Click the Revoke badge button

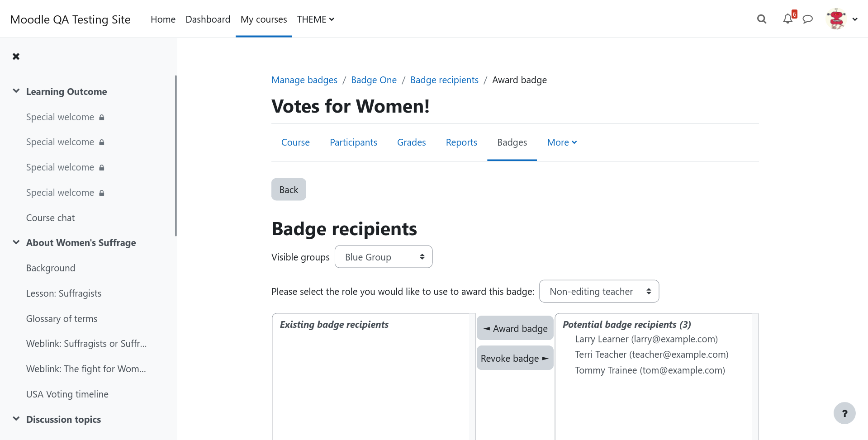point(515,358)
